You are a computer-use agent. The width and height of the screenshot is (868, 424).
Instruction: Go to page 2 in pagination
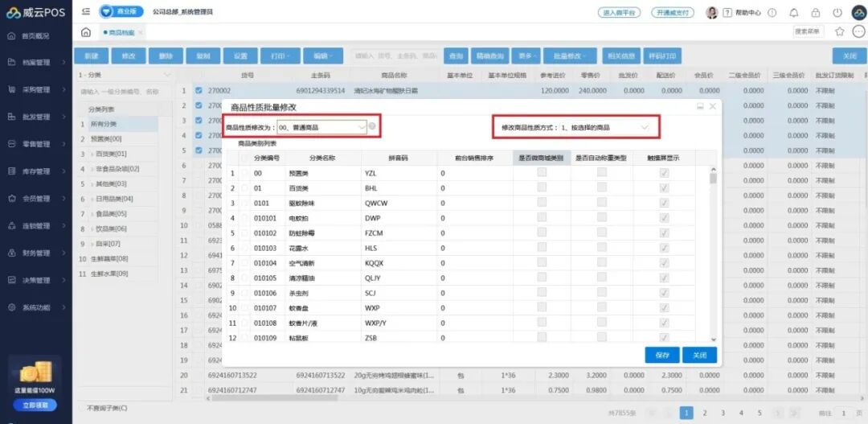coord(705,413)
